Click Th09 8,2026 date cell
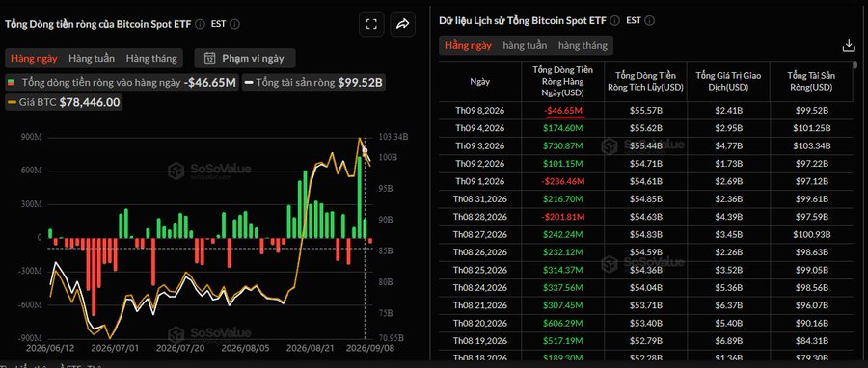The height and width of the screenshot is (368, 868). click(480, 111)
